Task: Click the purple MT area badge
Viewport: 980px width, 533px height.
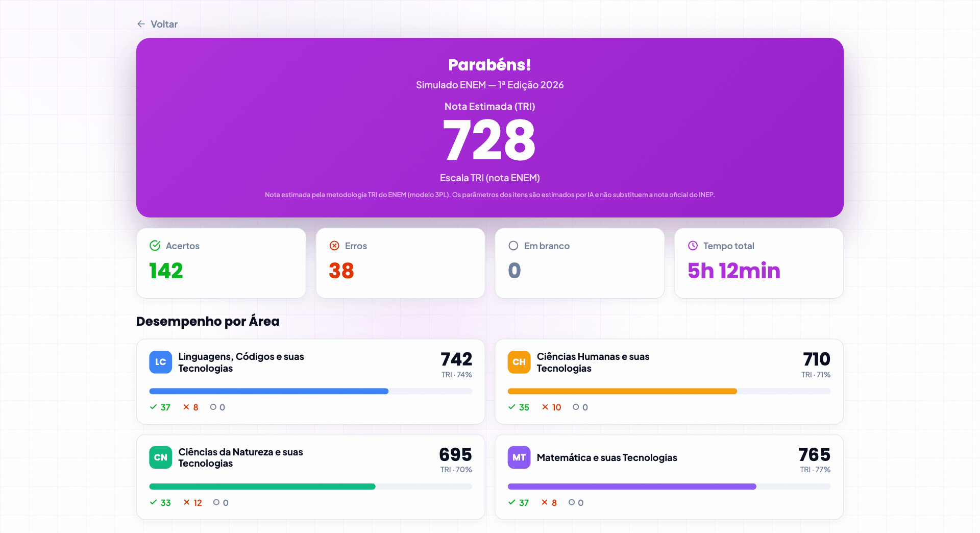Action: (x=519, y=457)
